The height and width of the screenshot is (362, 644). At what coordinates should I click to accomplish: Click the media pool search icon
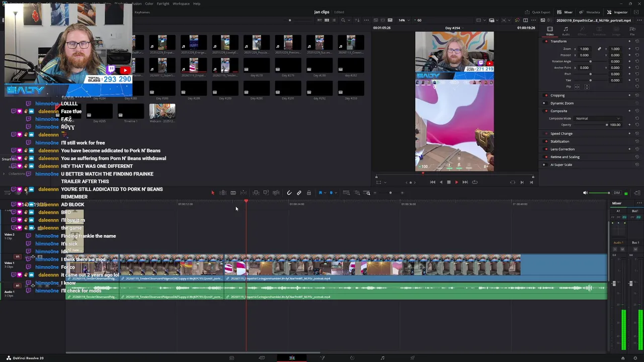343,20
